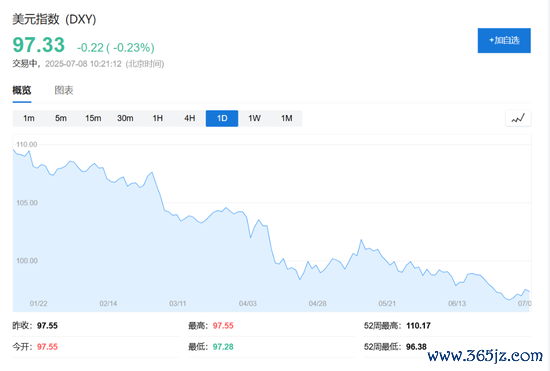Click the 52周最高 value 110.17
Image resolution: width=550 pixels, height=371 pixels.
(x=418, y=326)
